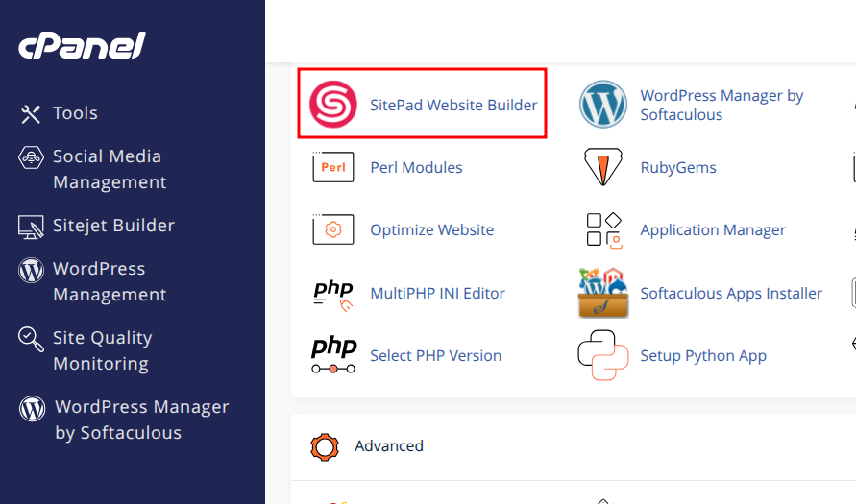The width and height of the screenshot is (856, 504).
Task: Open Social Media Management sidebar item
Action: coord(110,169)
